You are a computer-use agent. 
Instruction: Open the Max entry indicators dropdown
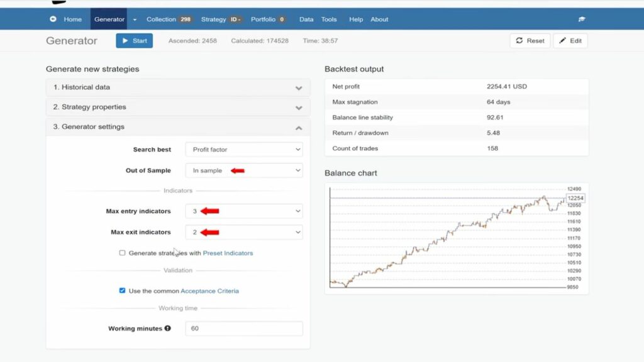tap(243, 212)
